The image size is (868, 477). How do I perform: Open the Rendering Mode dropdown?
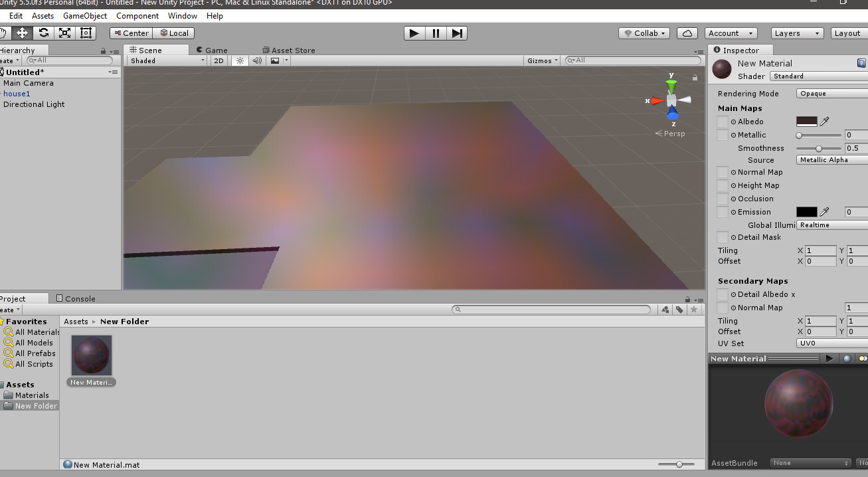831,93
